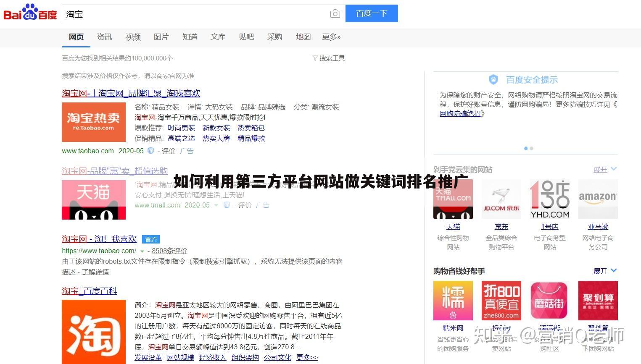The image size is (641, 364).
Task: Select the Amazon 亚马逊 site icon
Action: (x=598, y=199)
